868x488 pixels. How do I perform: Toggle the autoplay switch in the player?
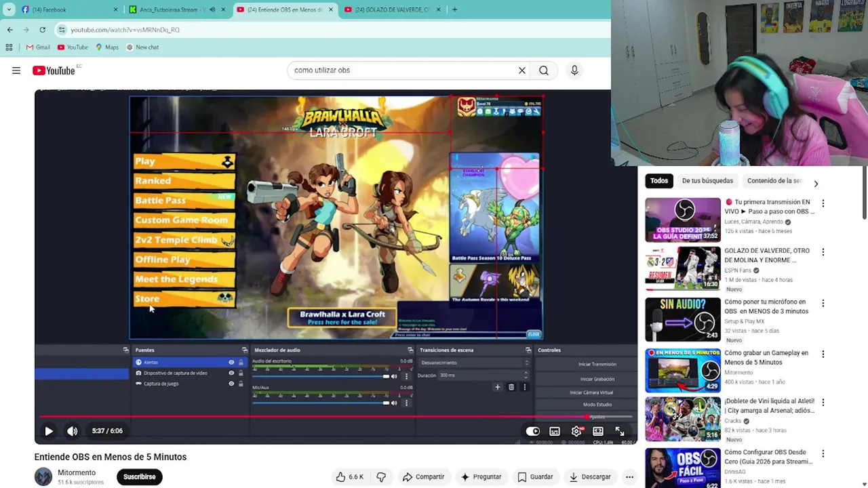pyautogui.click(x=533, y=431)
